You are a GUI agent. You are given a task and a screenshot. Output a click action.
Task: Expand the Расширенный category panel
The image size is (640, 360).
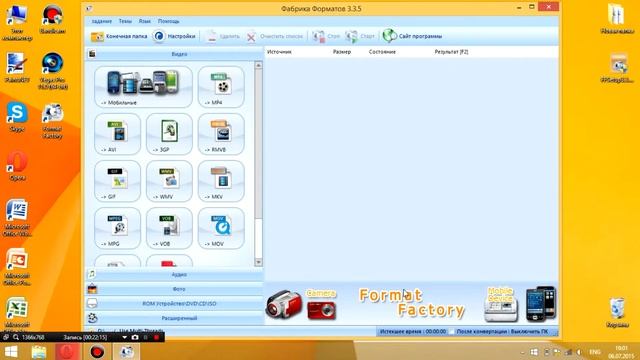[x=175, y=318]
